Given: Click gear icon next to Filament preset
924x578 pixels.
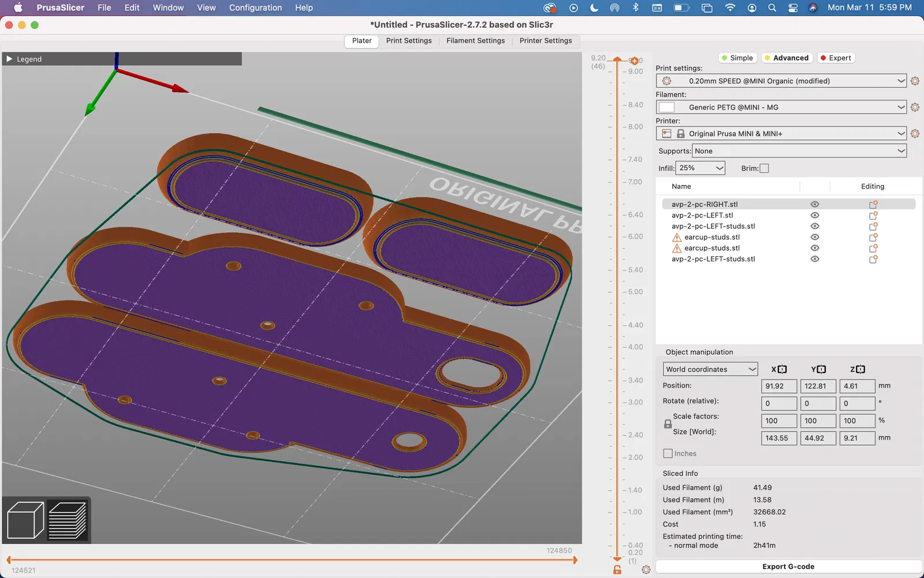Looking at the screenshot, I should click(915, 108).
